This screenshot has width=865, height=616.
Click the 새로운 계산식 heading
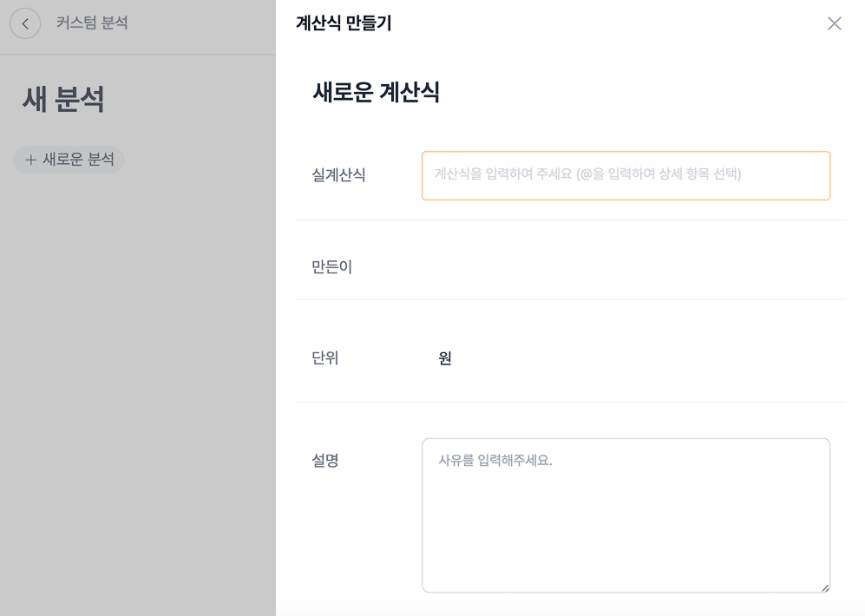tap(376, 92)
